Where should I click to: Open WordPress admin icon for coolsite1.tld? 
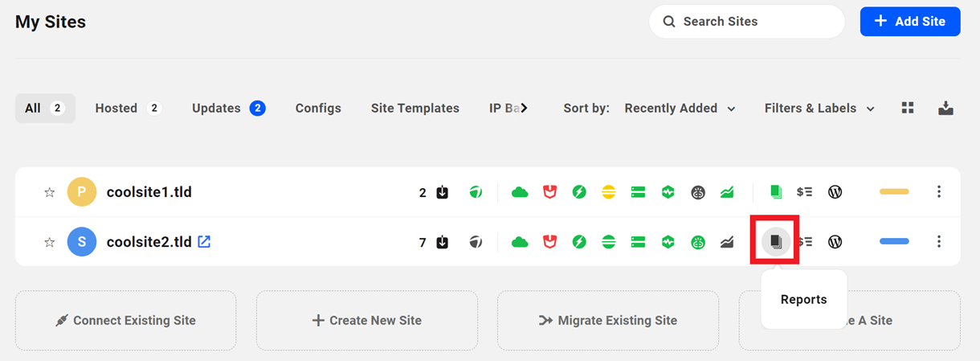click(835, 192)
